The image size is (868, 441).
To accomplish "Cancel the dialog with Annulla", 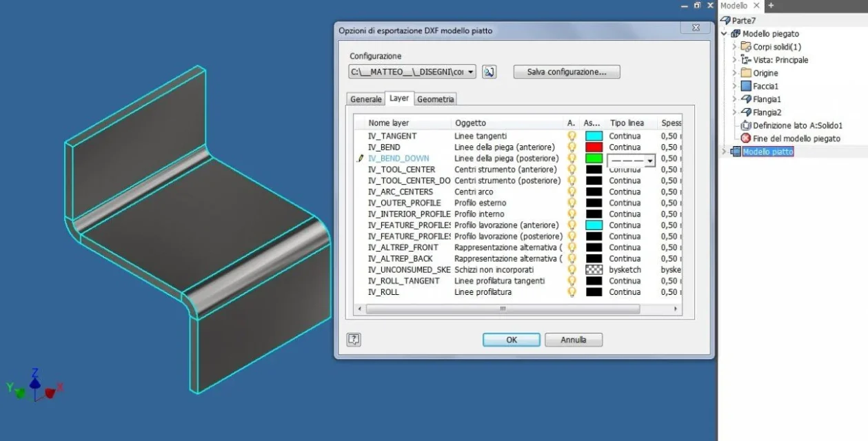I will (574, 340).
